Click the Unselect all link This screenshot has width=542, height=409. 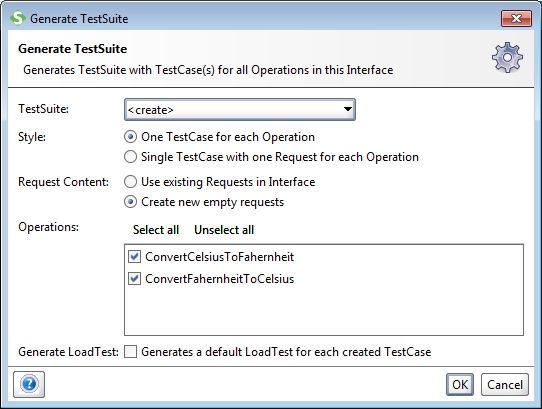[x=224, y=230]
